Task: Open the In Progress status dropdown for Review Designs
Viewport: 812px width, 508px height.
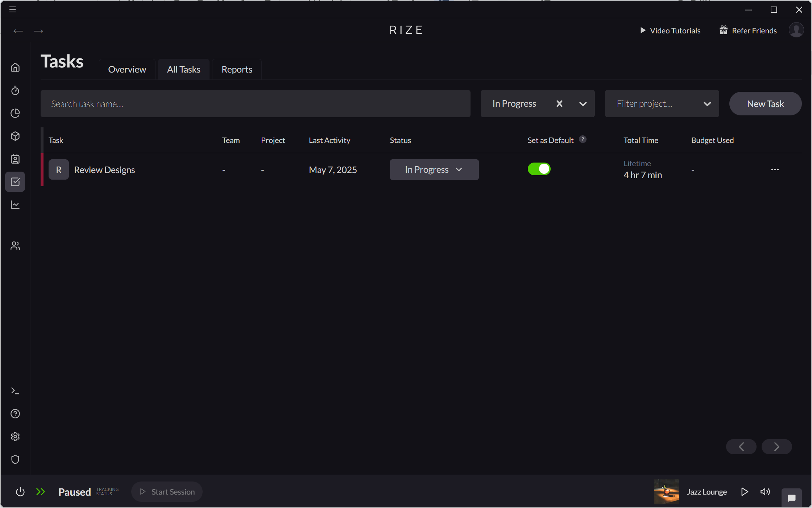Action: (x=434, y=169)
